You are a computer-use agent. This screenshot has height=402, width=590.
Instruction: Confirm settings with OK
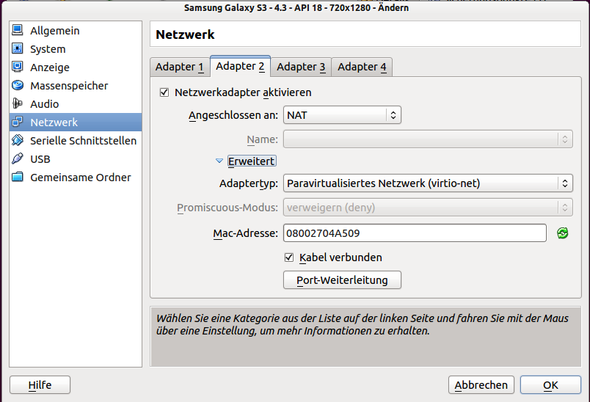click(550, 385)
